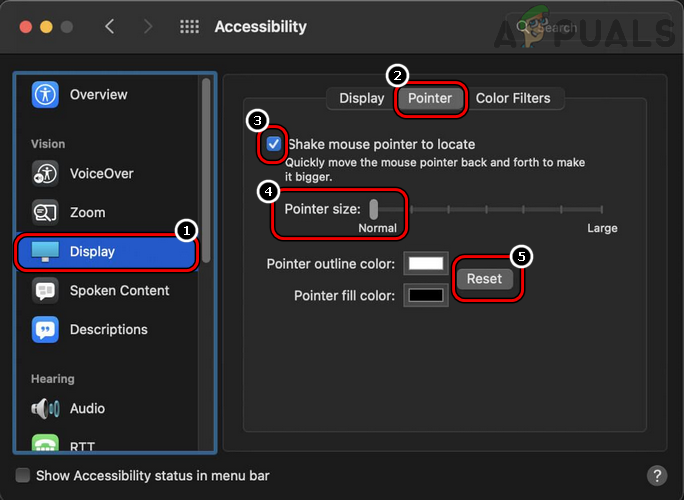684x500 pixels.
Task: Open the Audio speaker icon
Action: tap(46, 408)
